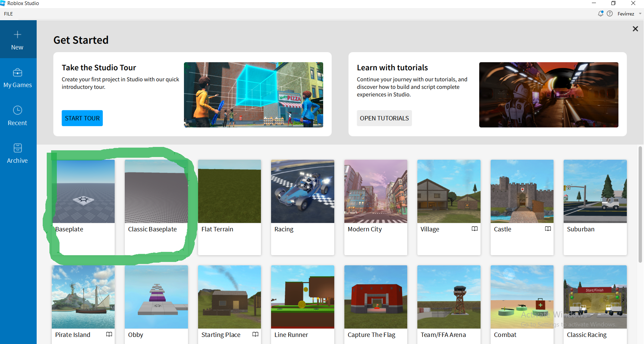Click the tutorials preview image

tap(549, 95)
